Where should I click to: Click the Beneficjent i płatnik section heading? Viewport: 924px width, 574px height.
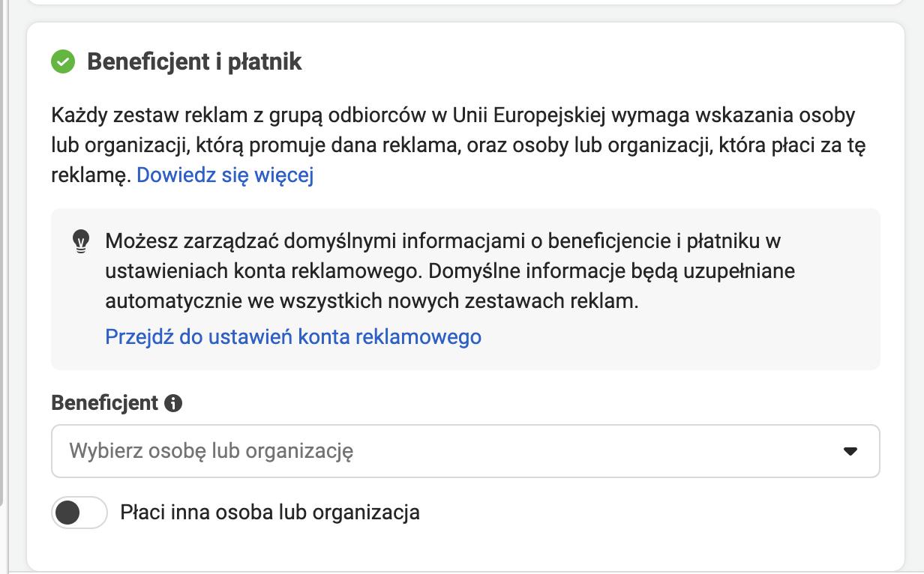194,62
